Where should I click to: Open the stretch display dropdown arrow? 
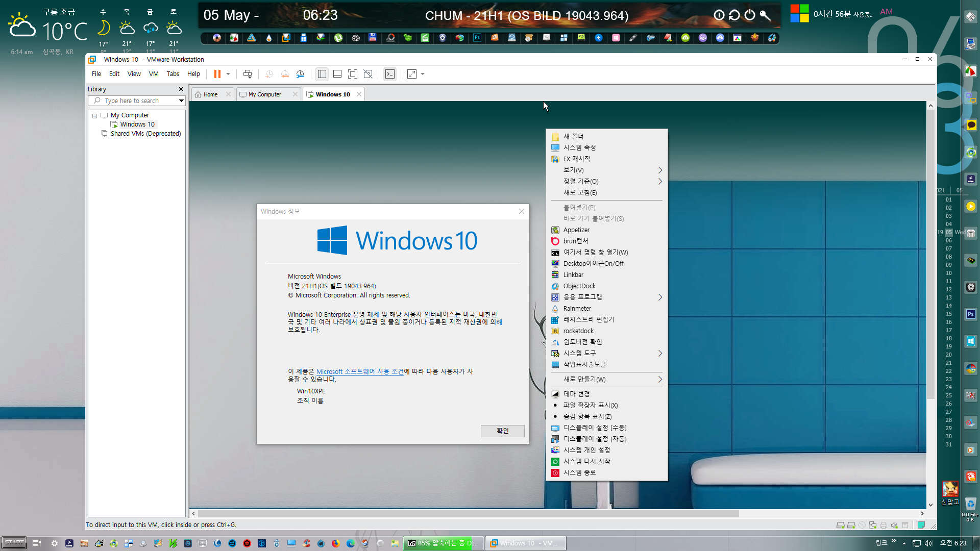[423, 74]
